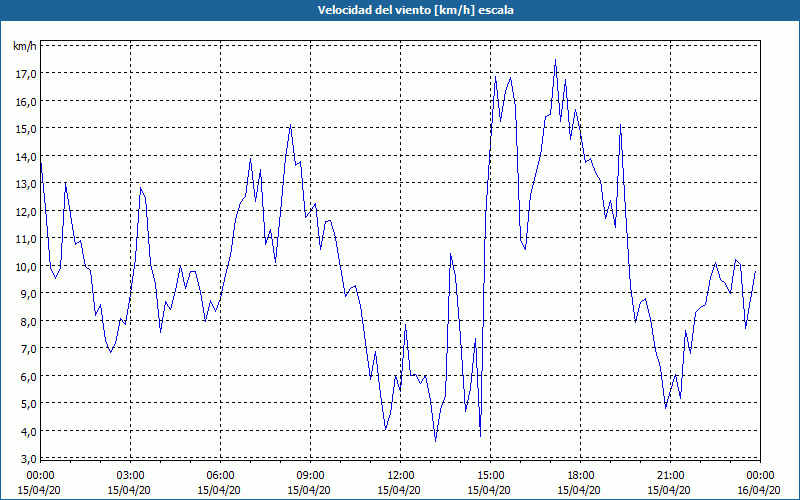Select the '6,0' y-axis tick label
This screenshot has width=800, height=500.
(x=29, y=377)
